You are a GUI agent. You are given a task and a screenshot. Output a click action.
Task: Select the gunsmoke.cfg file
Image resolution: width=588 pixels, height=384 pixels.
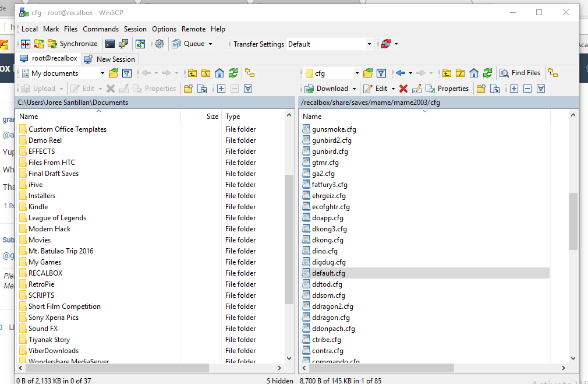pos(334,129)
